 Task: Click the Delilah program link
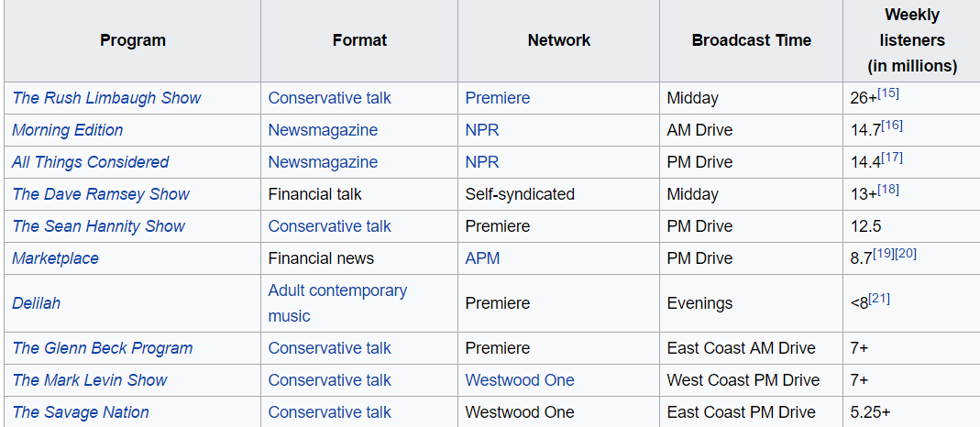pyautogui.click(x=36, y=303)
